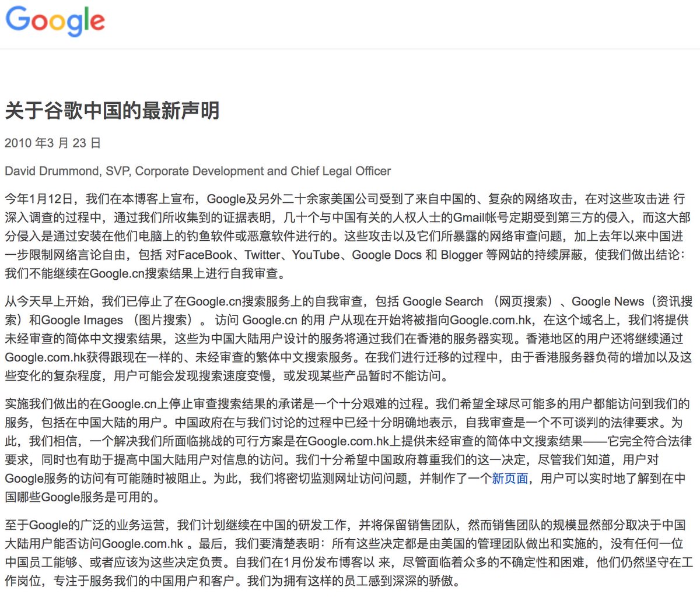
Task: Click paragraph starting 至于Google的广泛的业务运营
Action: pyautogui.click(x=348, y=553)
